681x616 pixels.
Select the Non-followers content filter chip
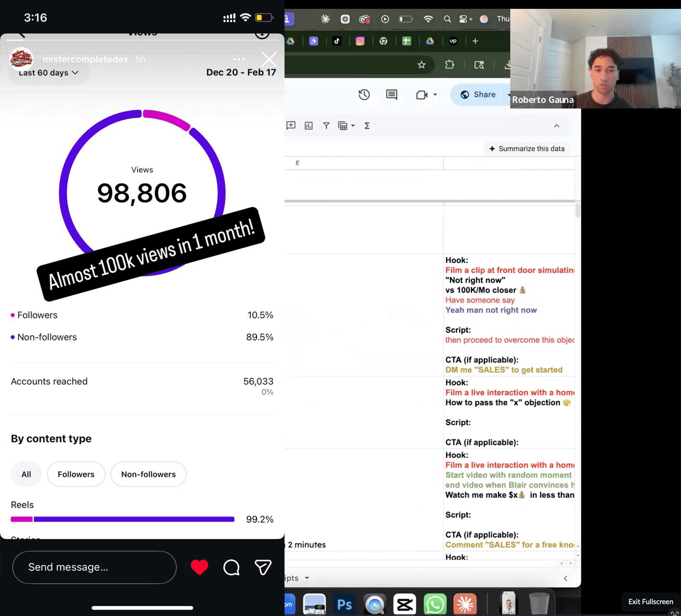pyautogui.click(x=148, y=474)
